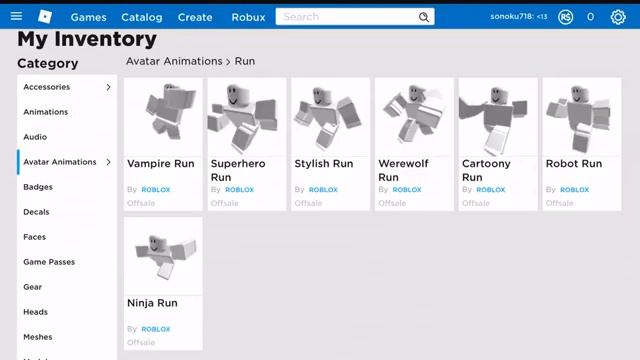Click the Superhero Run title

point(238,170)
